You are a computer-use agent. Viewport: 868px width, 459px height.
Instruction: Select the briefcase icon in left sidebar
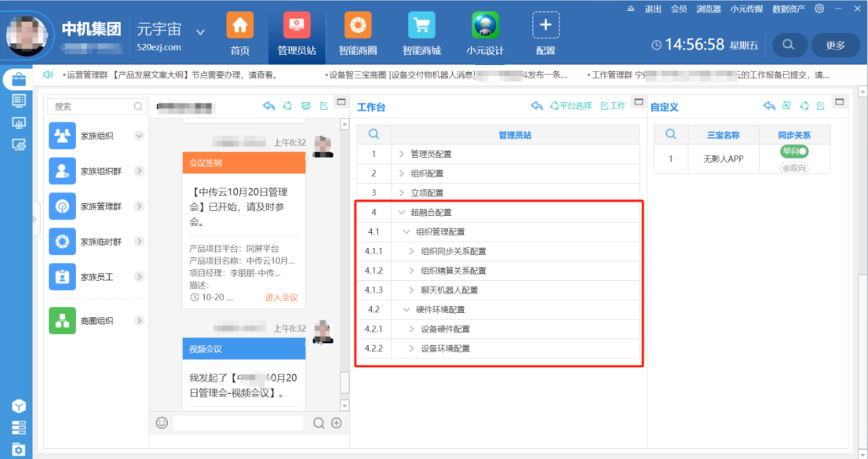pyautogui.click(x=18, y=80)
